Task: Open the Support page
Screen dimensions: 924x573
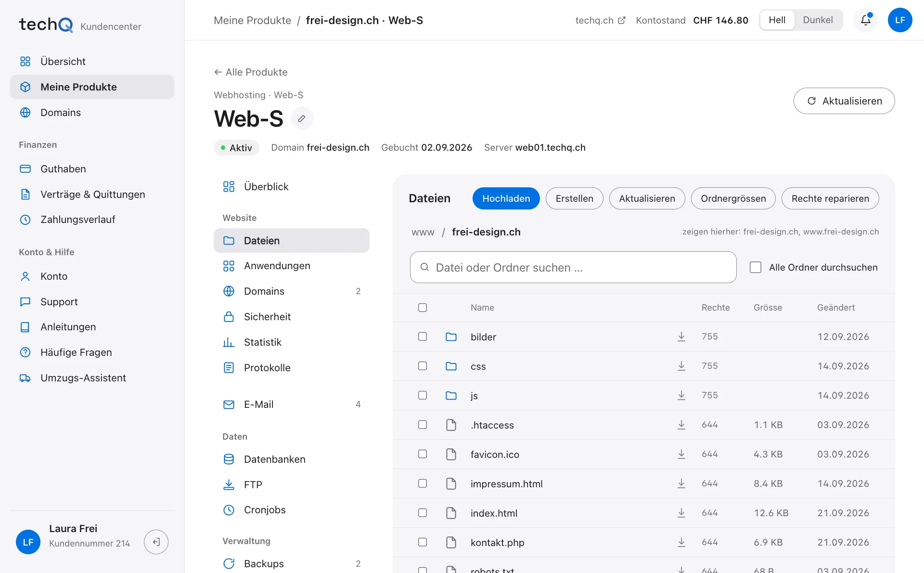Action: click(x=92, y=302)
